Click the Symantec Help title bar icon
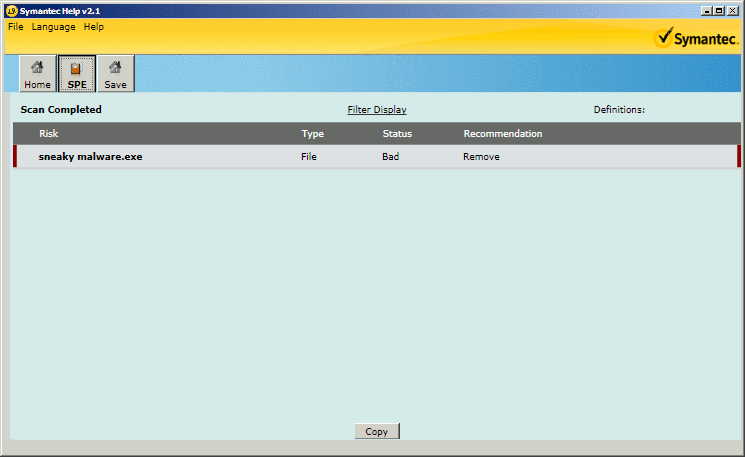 coord(12,11)
